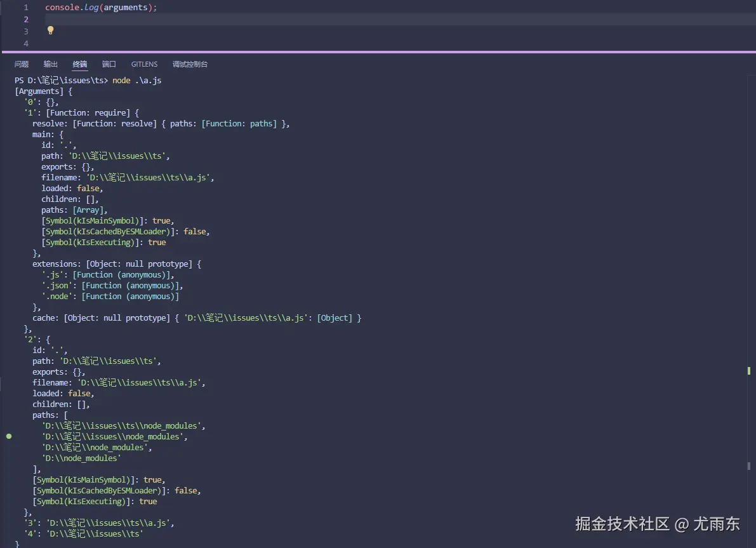Image resolution: width=756 pixels, height=548 pixels.
Task: Click line number 1 in editor
Action: (26, 8)
